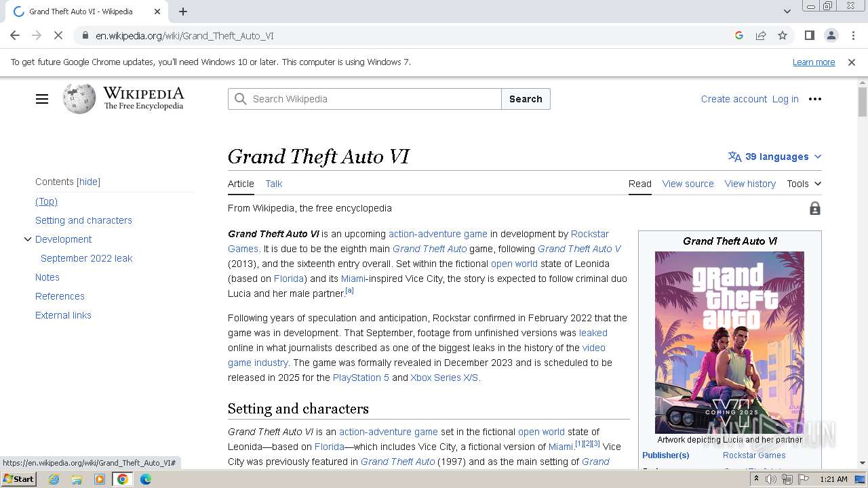Click the Chrome icon in the taskbar
Screen dimensions: 868x488
coord(123,479)
